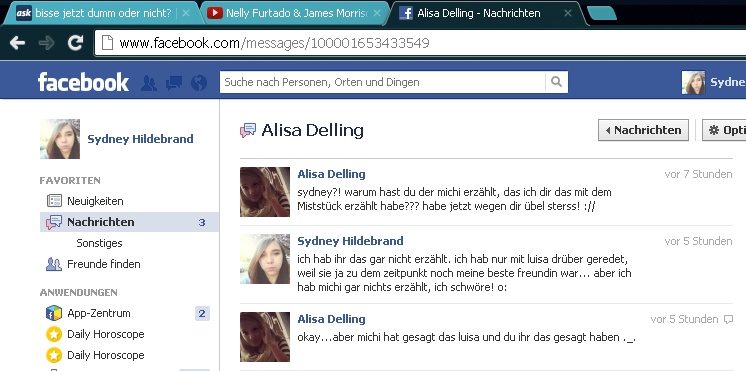Open the messages icon in Facebook header
The width and height of the screenshot is (746, 371).
(174, 83)
